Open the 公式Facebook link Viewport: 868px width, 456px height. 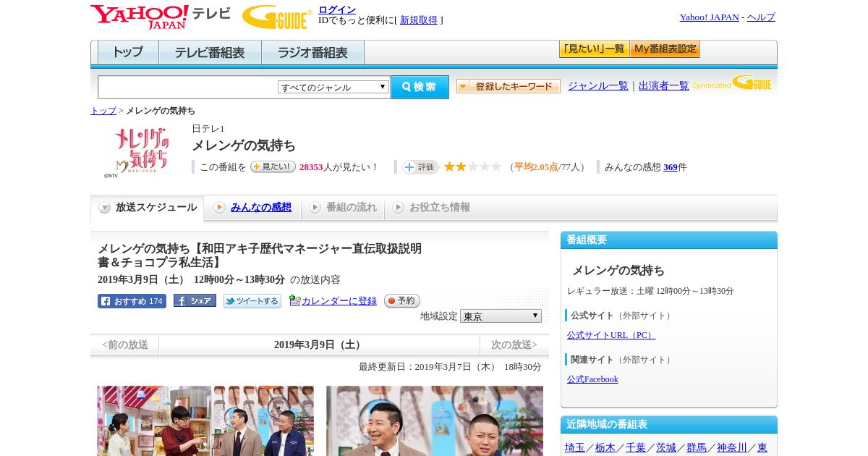click(x=592, y=379)
